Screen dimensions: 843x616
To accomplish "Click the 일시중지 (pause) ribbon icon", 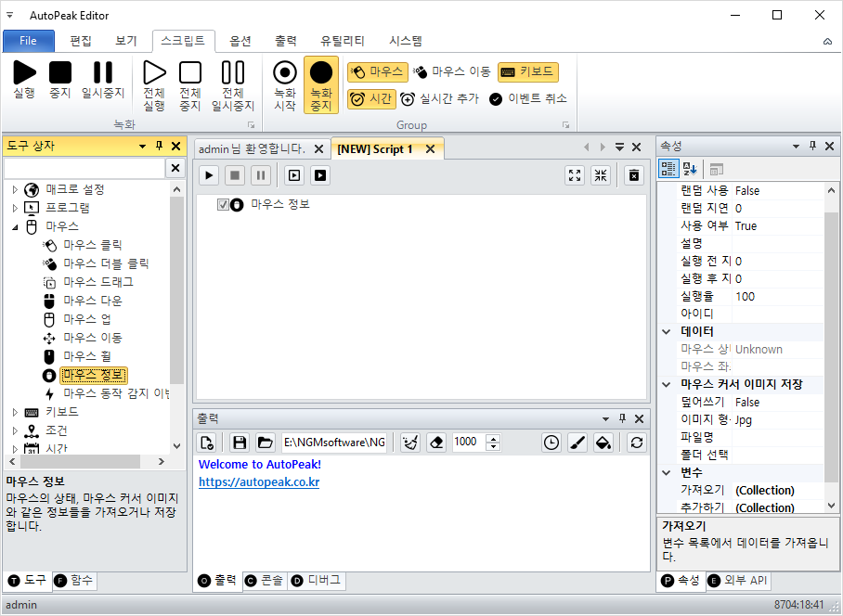I will coord(103,80).
